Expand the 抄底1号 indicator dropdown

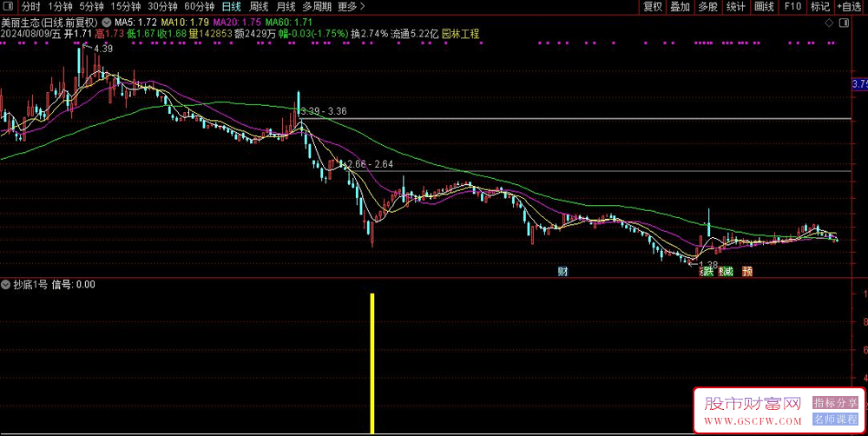pos(6,285)
